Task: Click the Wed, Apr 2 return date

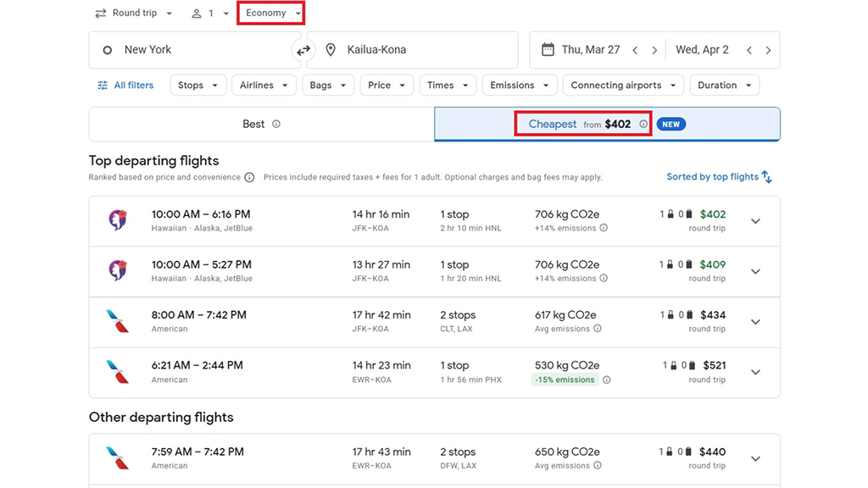Action: tap(702, 50)
